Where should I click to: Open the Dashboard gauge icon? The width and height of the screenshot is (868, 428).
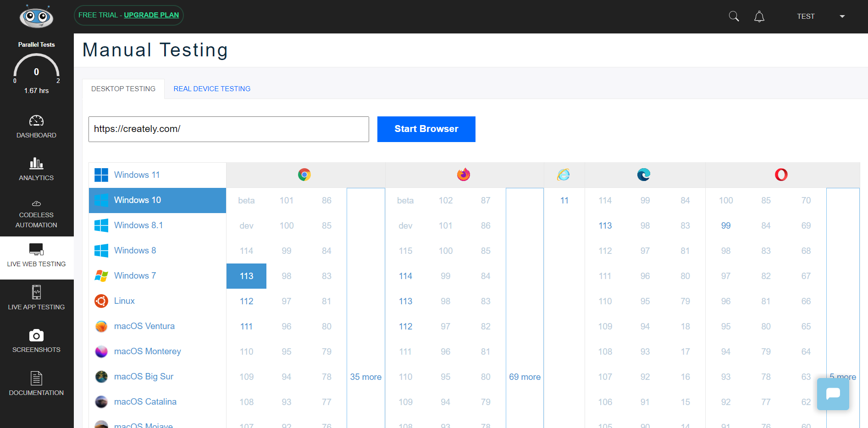(36, 121)
